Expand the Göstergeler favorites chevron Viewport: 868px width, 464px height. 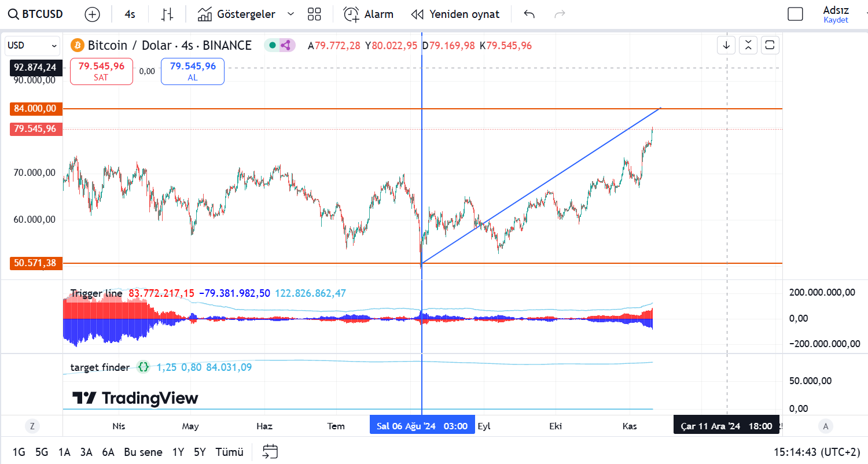(290, 14)
